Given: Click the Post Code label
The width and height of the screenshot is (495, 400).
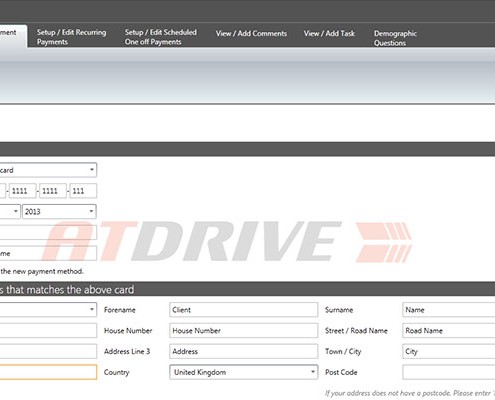Looking at the screenshot, I should pos(341,372).
